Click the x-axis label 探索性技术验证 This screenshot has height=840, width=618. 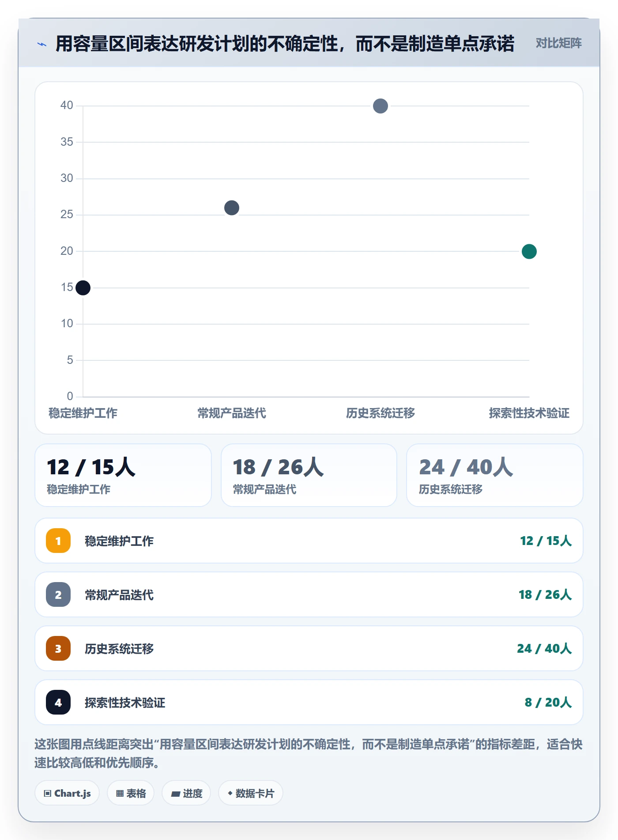[x=529, y=413]
